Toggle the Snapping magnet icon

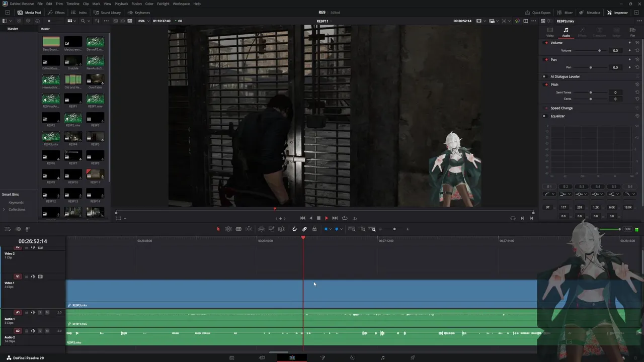click(x=295, y=229)
